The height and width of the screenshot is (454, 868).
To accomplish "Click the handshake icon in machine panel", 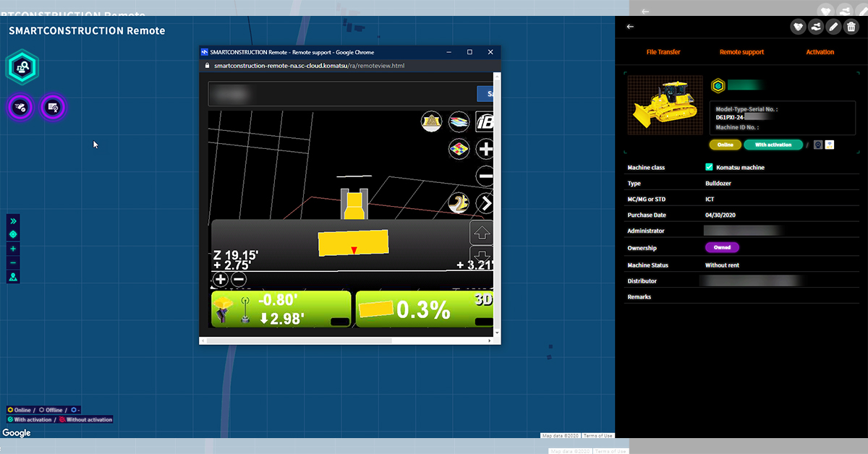I will point(815,27).
